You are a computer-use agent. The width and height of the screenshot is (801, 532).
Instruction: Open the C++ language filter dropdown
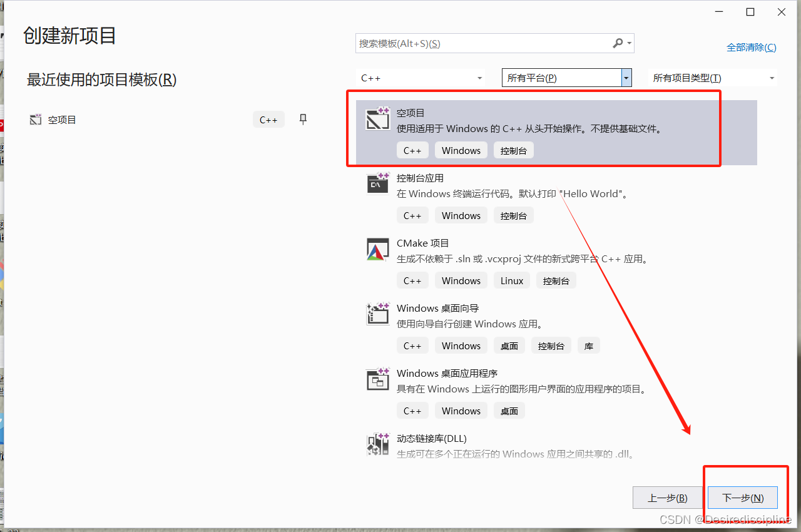coord(421,78)
